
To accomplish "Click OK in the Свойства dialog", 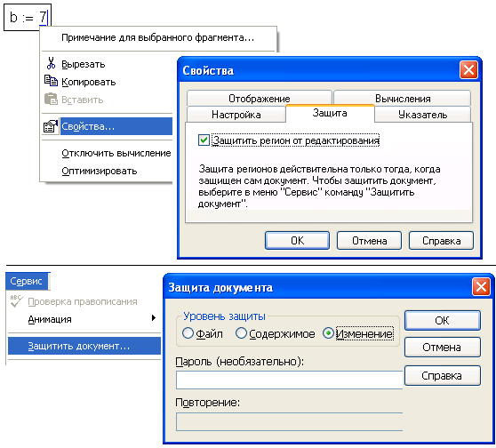I will tap(297, 241).
